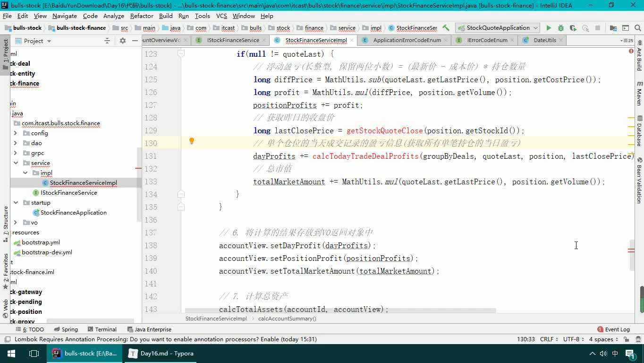Expand the vo package
The width and height of the screenshot is (644, 363).
click(x=16, y=223)
